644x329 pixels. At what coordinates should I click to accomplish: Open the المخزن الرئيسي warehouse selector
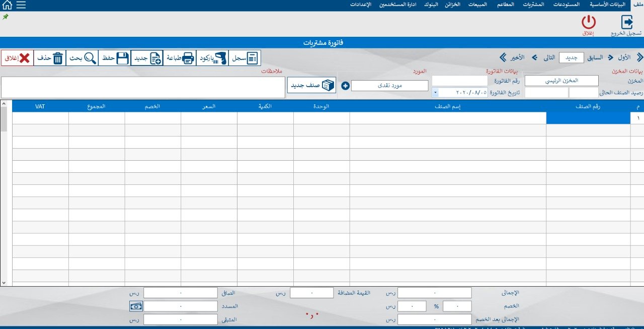[x=561, y=81]
